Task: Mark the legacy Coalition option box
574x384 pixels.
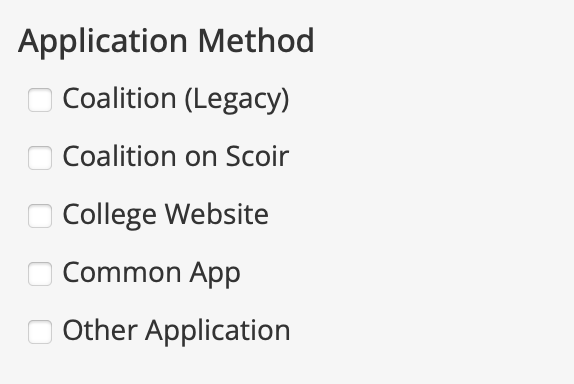Action: 40,100
